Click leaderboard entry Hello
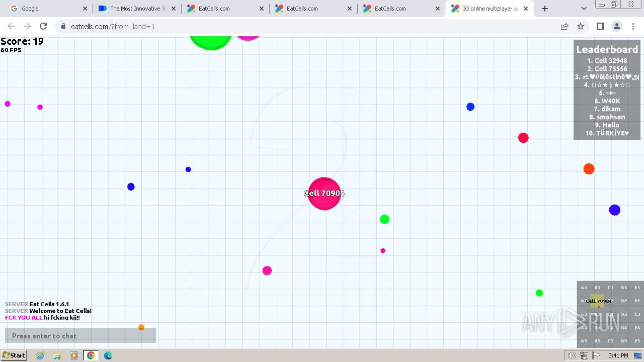The height and width of the screenshot is (362, 644). [607, 125]
